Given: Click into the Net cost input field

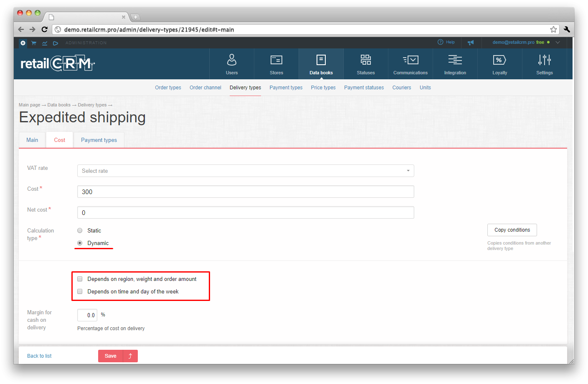Looking at the screenshot, I should point(246,212).
